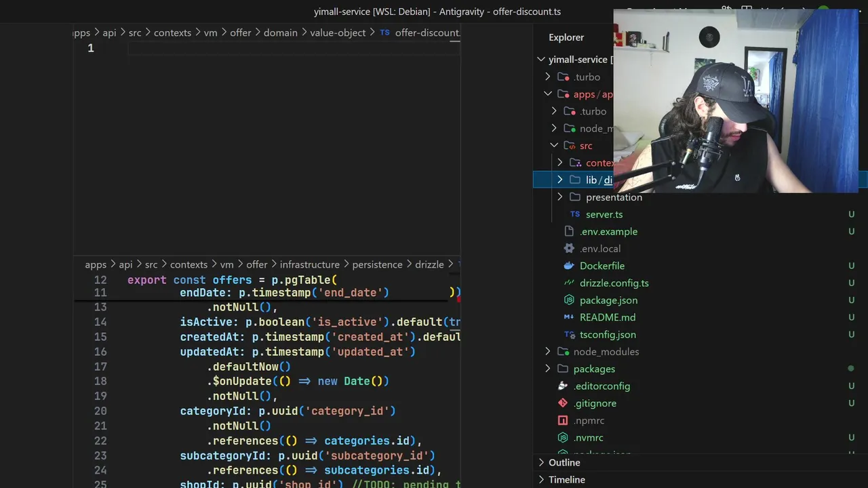Collapse the yimall-service root folder
868x488 pixels.
pyautogui.click(x=541, y=60)
